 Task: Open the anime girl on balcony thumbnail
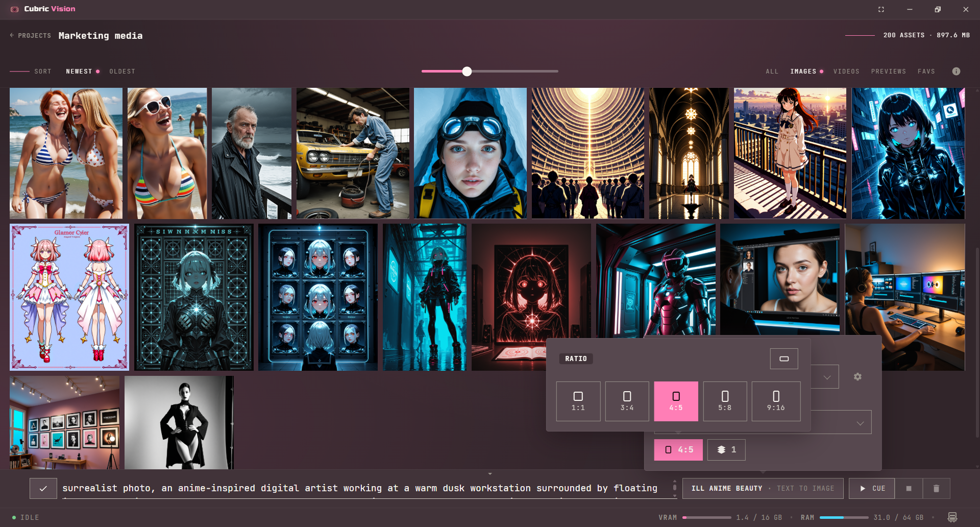coord(790,153)
